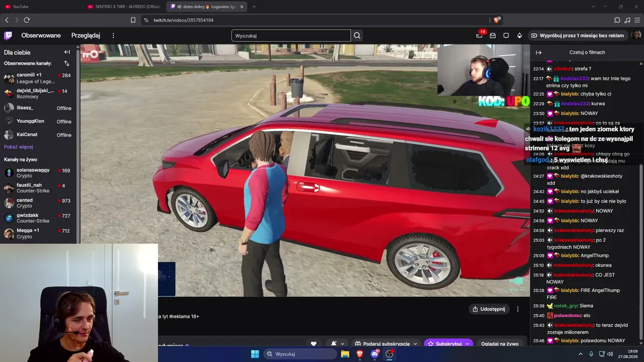Click the Udostępnij share button

click(x=489, y=309)
